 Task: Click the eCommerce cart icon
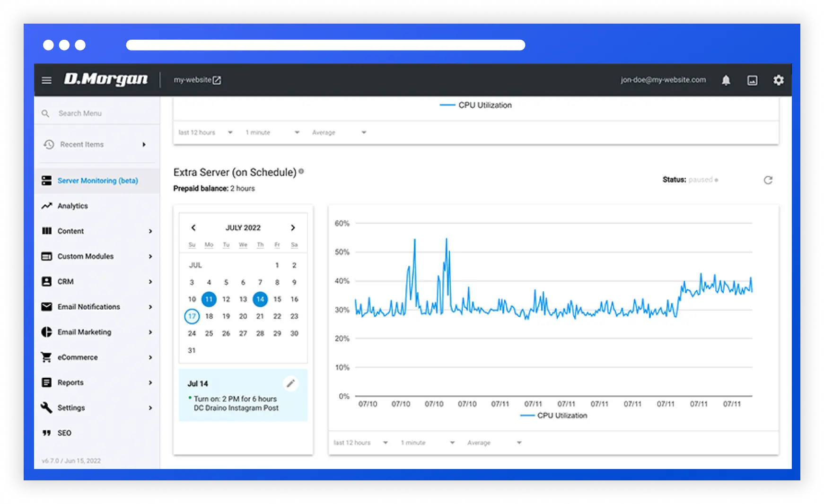point(46,357)
